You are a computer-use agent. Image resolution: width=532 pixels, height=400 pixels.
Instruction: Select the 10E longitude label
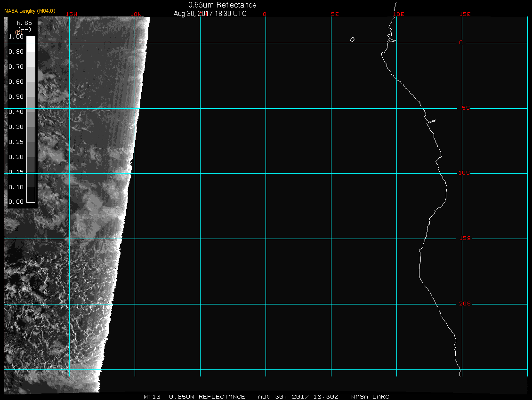(399, 14)
